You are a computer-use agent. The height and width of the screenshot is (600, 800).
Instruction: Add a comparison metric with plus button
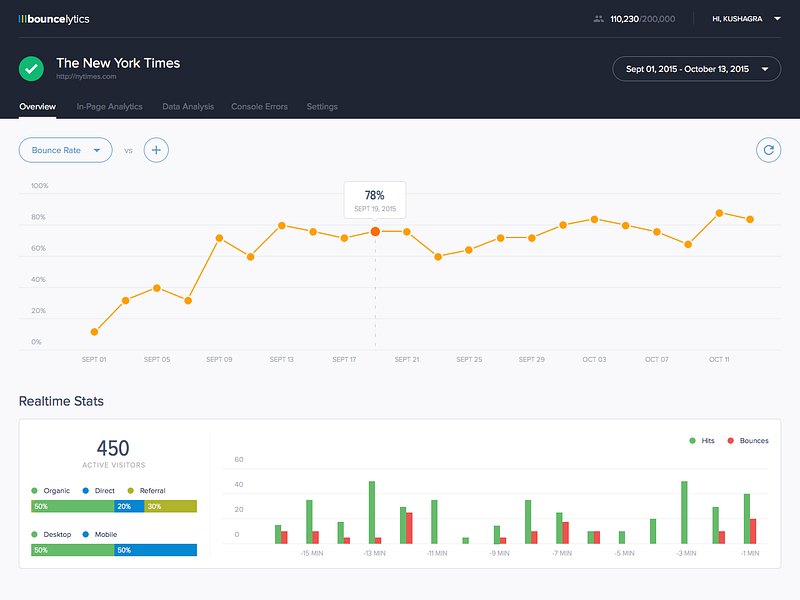[156, 150]
